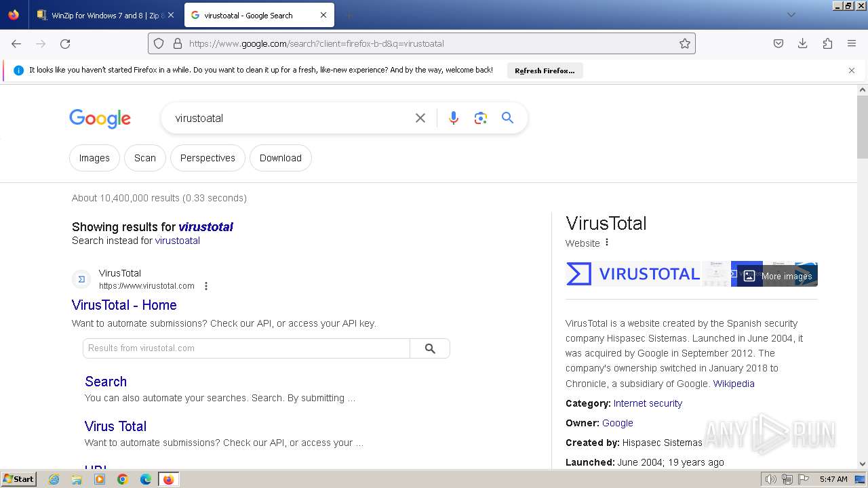The width and height of the screenshot is (868, 488).
Task: Click the Refresh Firefox button
Action: [545, 70]
